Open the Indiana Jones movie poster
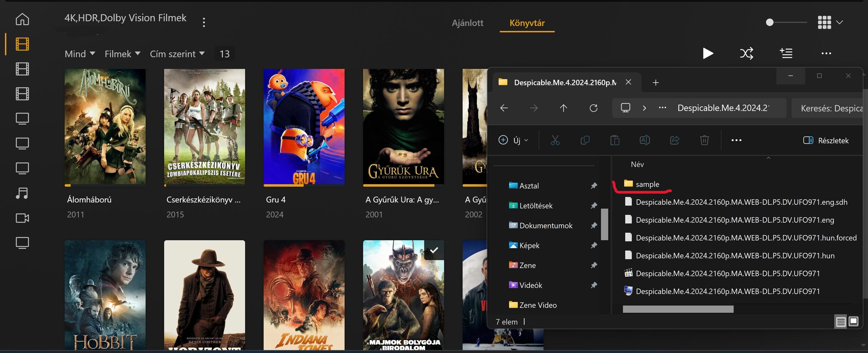This screenshot has width=868, height=353. [304, 295]
